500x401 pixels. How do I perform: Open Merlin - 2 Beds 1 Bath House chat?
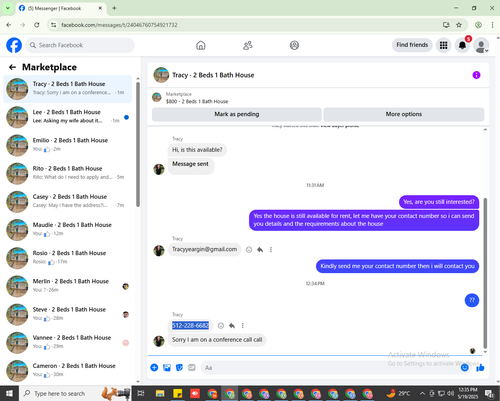68,286
